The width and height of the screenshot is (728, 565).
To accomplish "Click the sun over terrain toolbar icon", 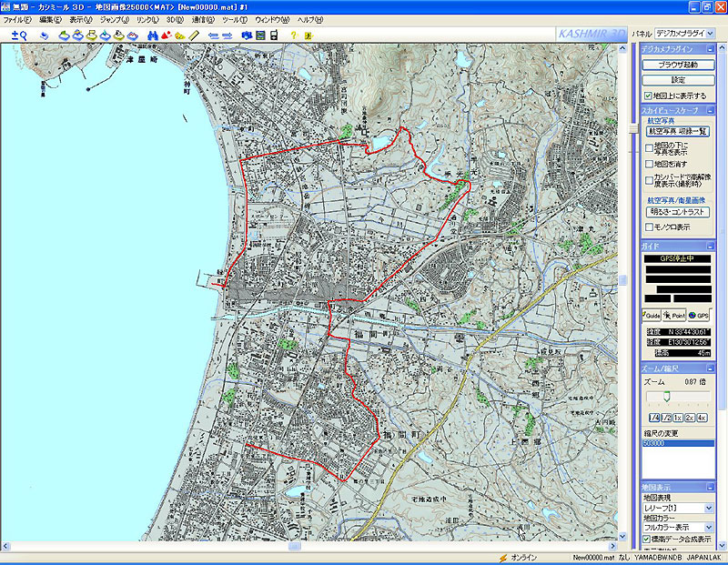I will [x=77, y=35].
